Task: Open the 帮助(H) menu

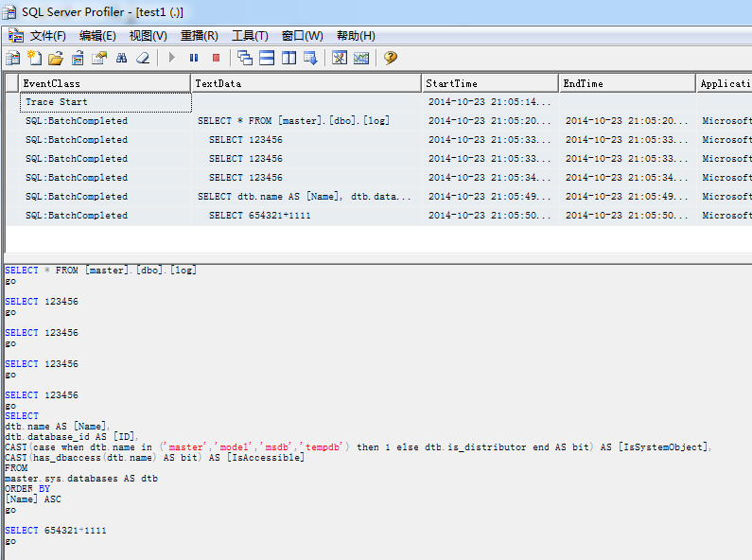Action: 356,36
